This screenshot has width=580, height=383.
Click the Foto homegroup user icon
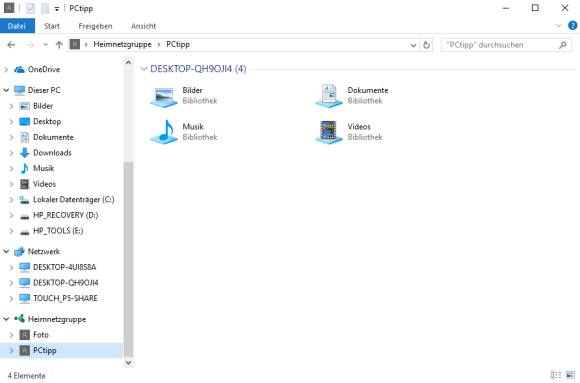click(x=24, y=335)
